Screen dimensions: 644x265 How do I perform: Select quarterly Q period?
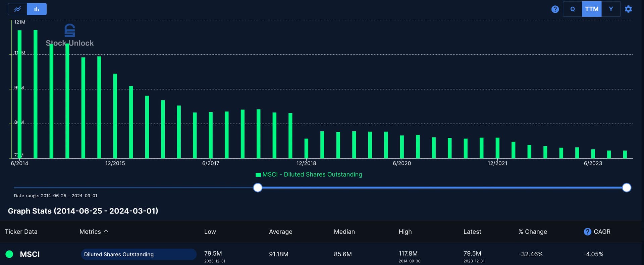tap(573, 9)
